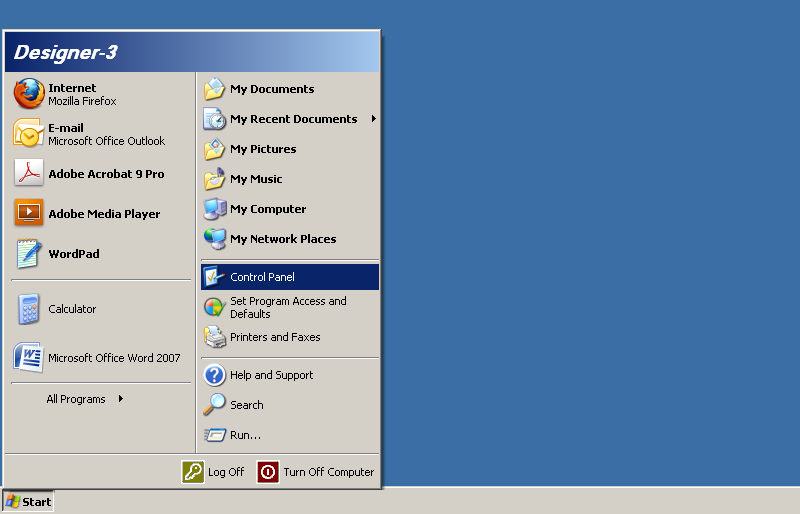Click the My Network Places label

tap(283, 239)
